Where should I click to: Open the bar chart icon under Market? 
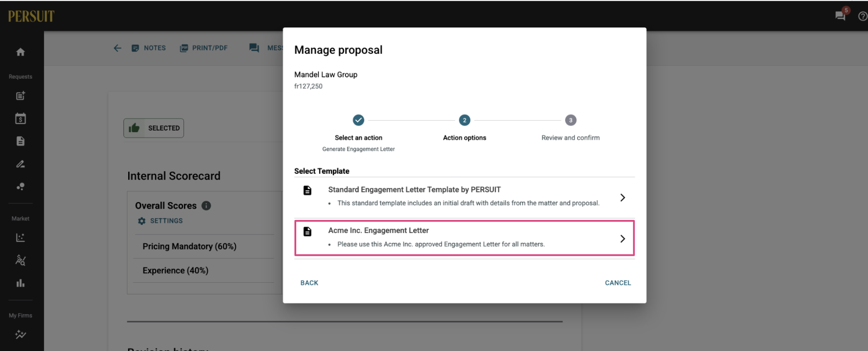click(20, 283)
